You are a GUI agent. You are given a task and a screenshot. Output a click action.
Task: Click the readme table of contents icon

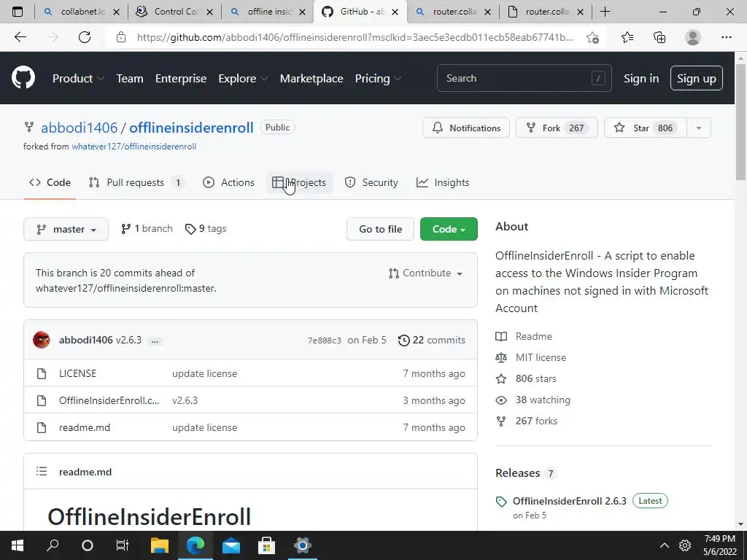(x=42, y=472)
